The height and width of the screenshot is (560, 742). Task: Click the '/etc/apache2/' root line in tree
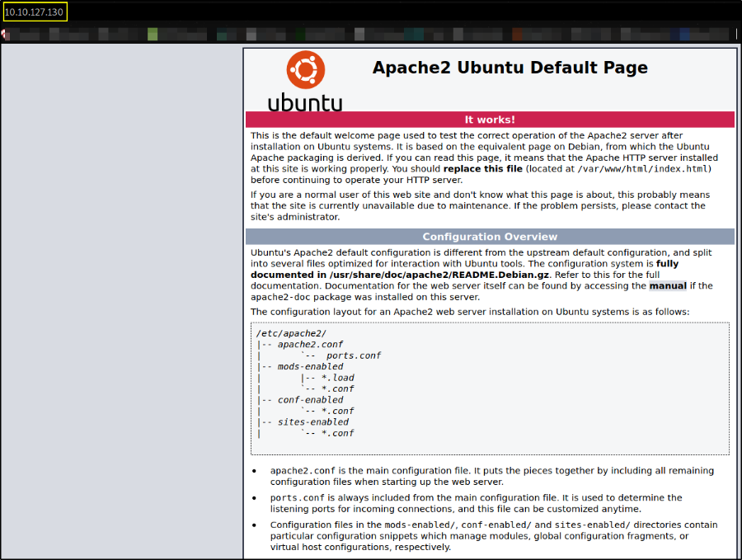291,333
